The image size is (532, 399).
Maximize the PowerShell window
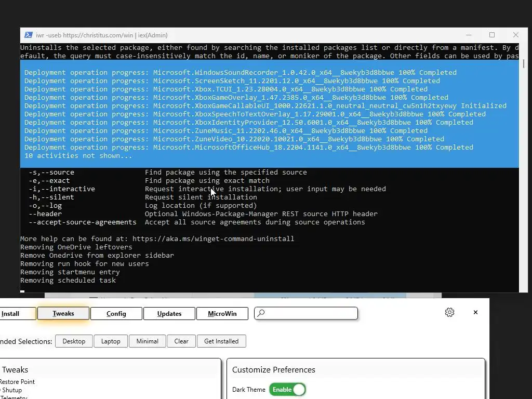click(x=492, y=35)
